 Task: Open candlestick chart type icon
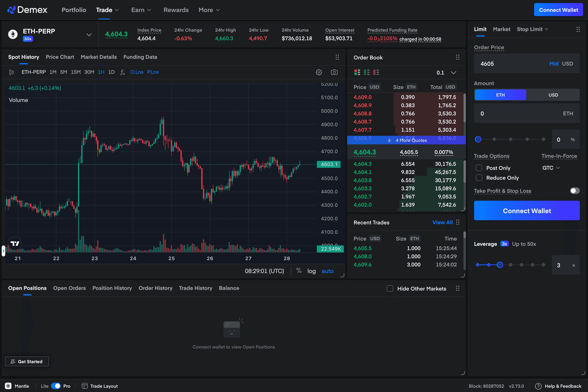click(x=11, y=72)
